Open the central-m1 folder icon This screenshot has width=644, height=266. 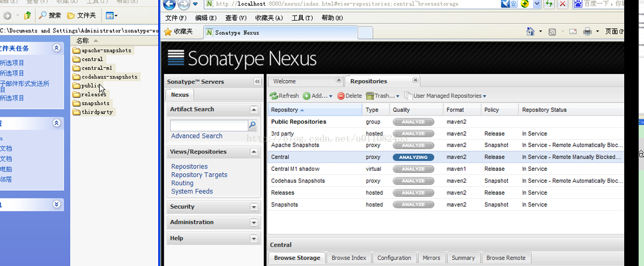(x=76, y=68)
